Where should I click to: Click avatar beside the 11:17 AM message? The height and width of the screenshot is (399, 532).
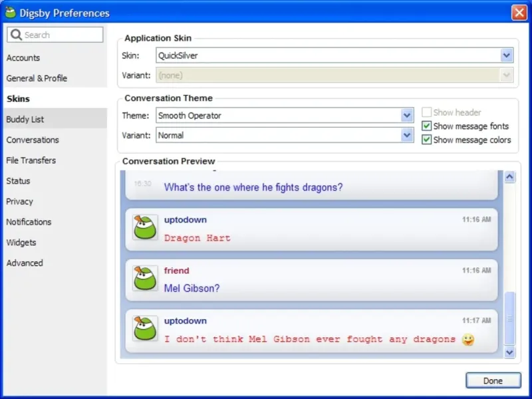tap(145, 328)
